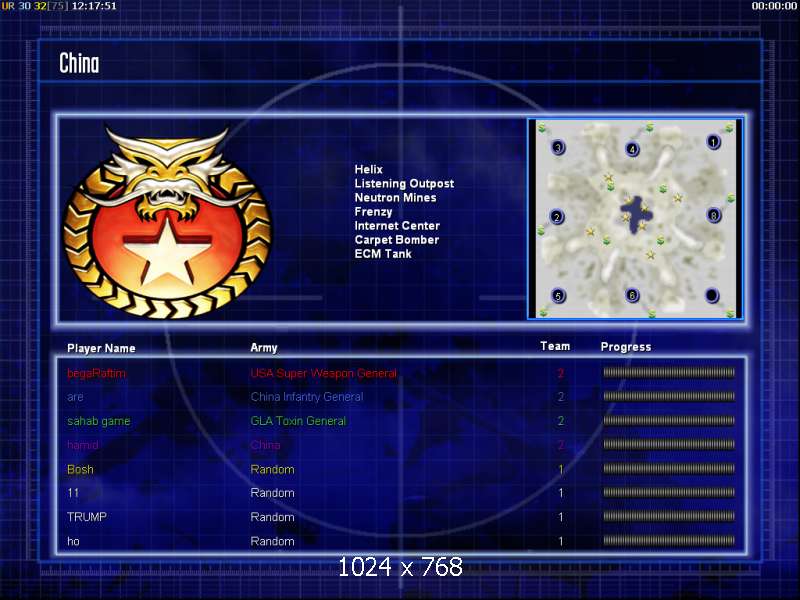Click the Listening Outpost entry
This screenshot has width=800, height=600.
point(404,184)
